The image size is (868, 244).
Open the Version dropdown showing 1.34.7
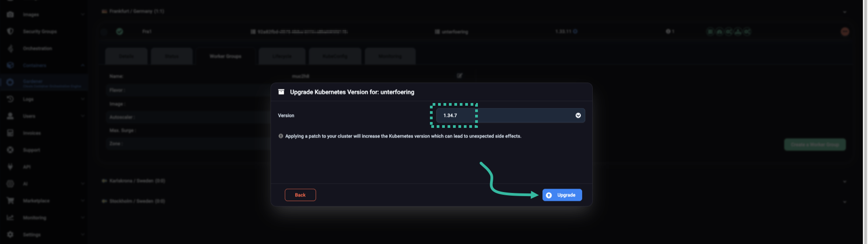[x=510, y=116]
